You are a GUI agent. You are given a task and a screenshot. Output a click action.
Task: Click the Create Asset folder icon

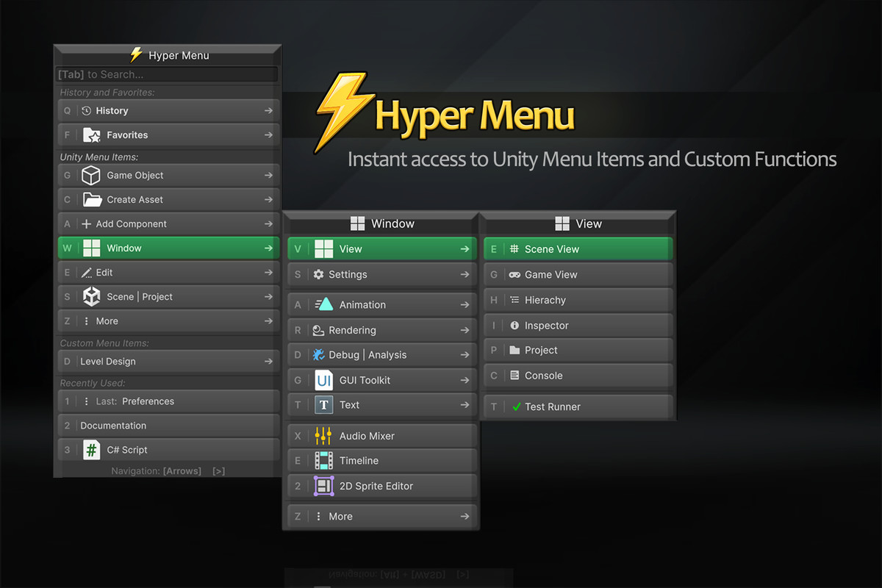tap(92, 200)
